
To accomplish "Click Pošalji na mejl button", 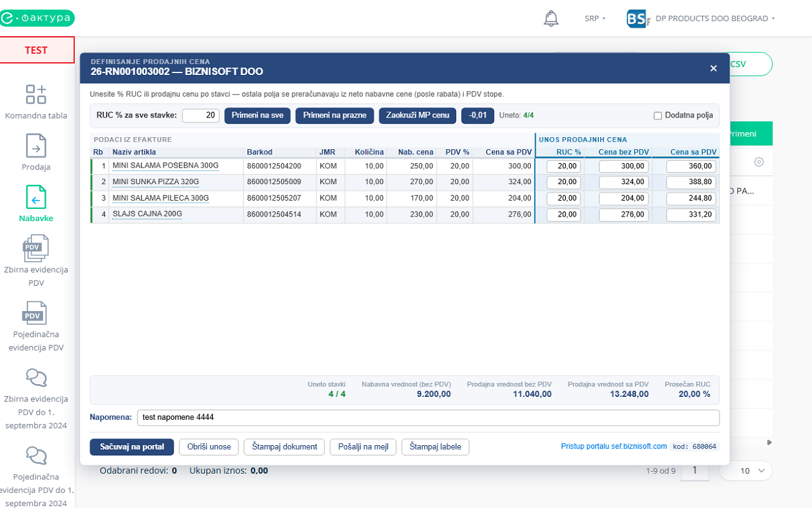I will click(x=363, y=447).
